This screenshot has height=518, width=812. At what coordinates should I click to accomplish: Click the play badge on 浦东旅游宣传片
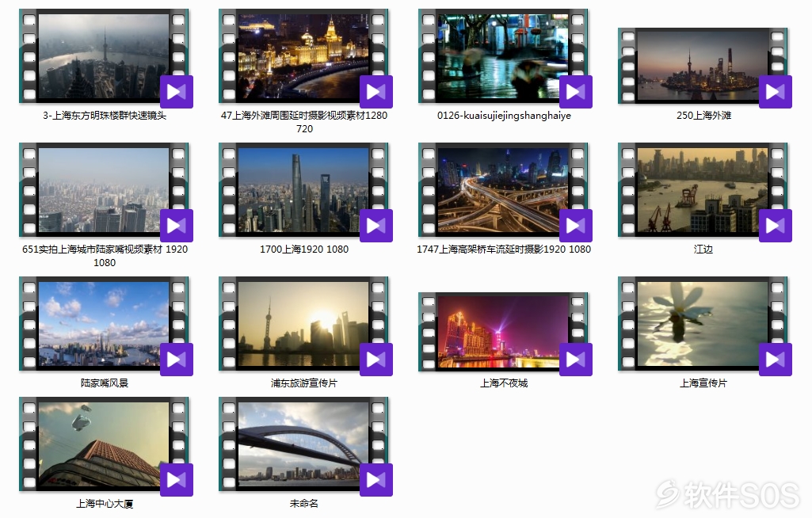pyautogui.click(x=376, y=360)
